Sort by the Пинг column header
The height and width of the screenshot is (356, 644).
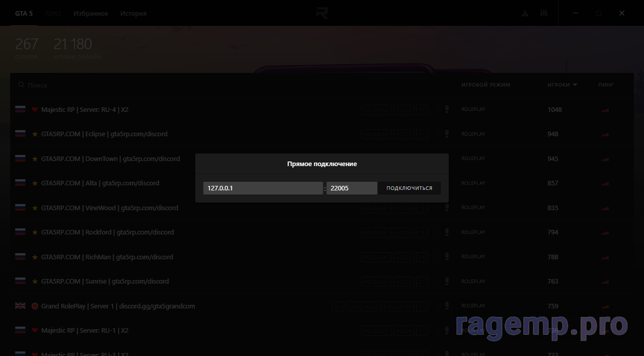tap(606, 85)
